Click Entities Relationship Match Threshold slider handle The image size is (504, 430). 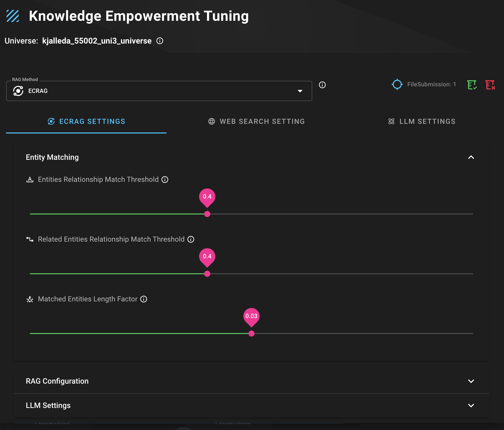[x=207, y=214]
